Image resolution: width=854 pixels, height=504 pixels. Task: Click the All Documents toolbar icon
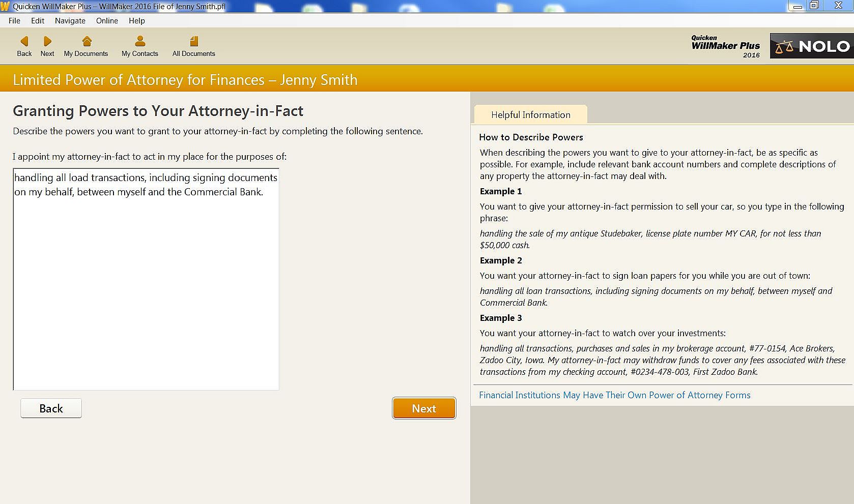pos(193,41)
